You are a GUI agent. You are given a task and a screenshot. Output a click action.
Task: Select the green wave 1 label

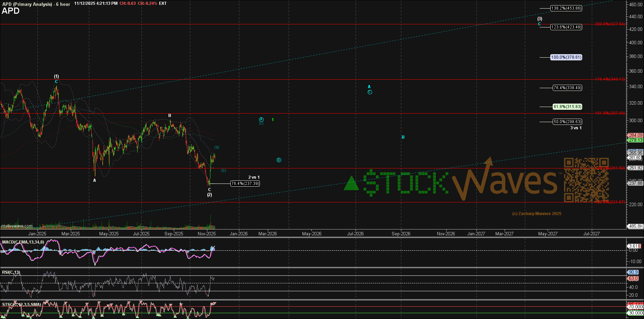pos(273,120)
